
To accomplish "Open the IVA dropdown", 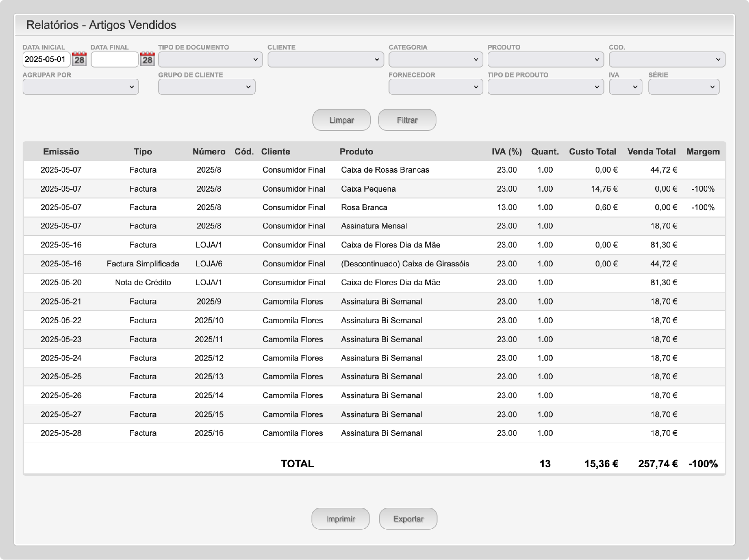I will coord(625,87).
